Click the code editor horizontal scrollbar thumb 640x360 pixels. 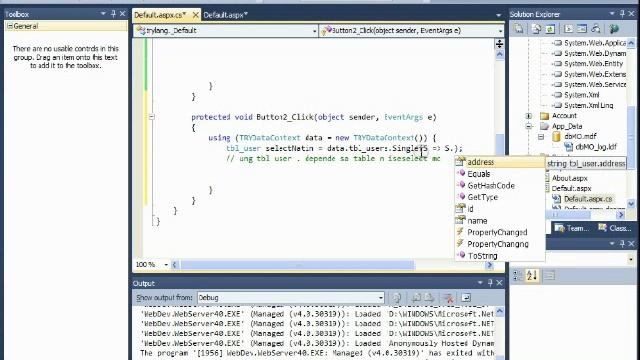point(298,265)
